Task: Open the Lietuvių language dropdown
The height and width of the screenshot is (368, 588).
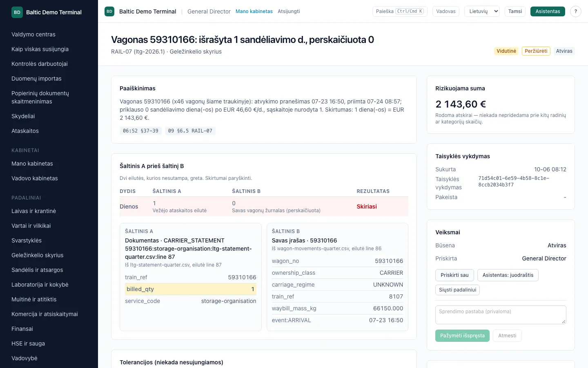Action: pos(482,11)
